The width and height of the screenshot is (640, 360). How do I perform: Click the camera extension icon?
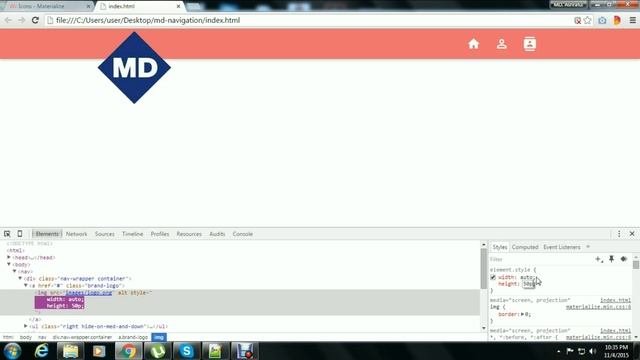click(602, 20)
